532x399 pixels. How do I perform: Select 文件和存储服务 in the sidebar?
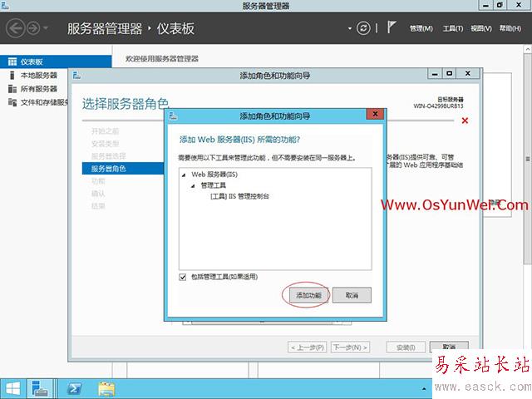tap(44, 102)
